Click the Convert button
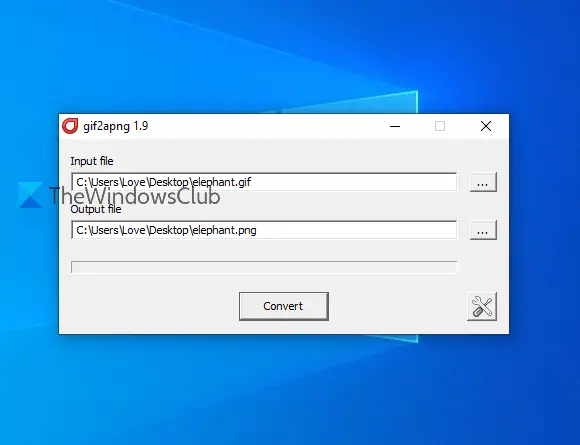This screenshot has width=580, height=445. pyautogui.click(x=284, y=306)
